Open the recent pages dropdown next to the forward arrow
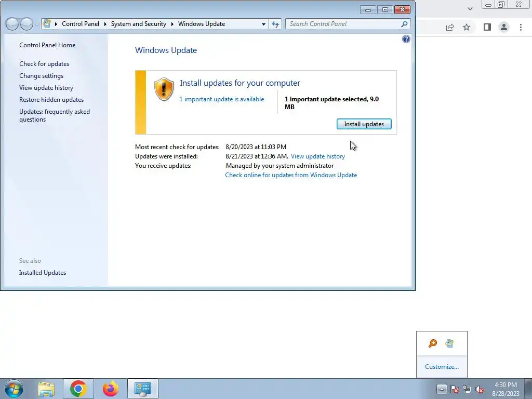 (x=37, y=24)
